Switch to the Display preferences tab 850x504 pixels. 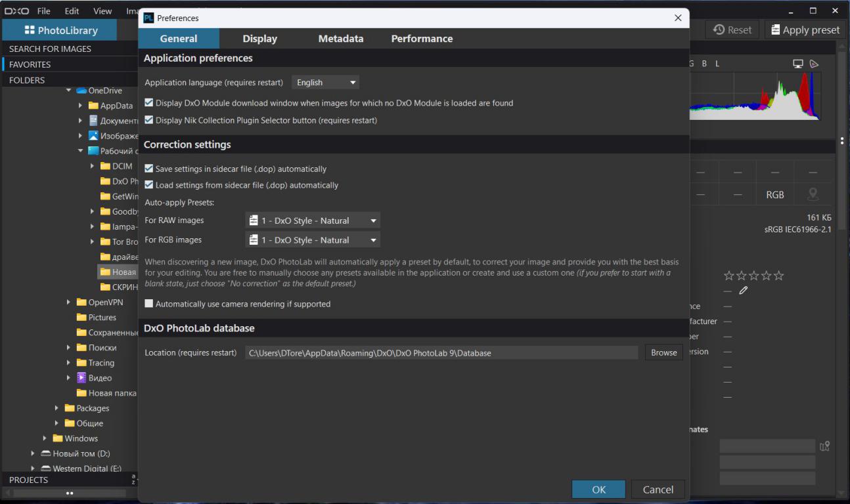(259, 39)
